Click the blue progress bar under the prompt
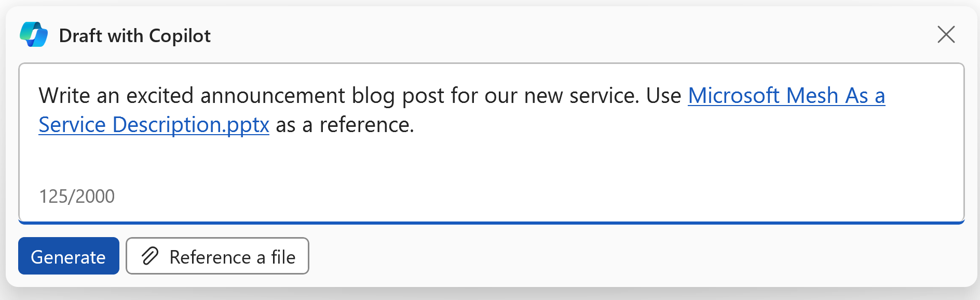This screenshot has height=300, width=980. pyautogui.click(x=490, y=223)
